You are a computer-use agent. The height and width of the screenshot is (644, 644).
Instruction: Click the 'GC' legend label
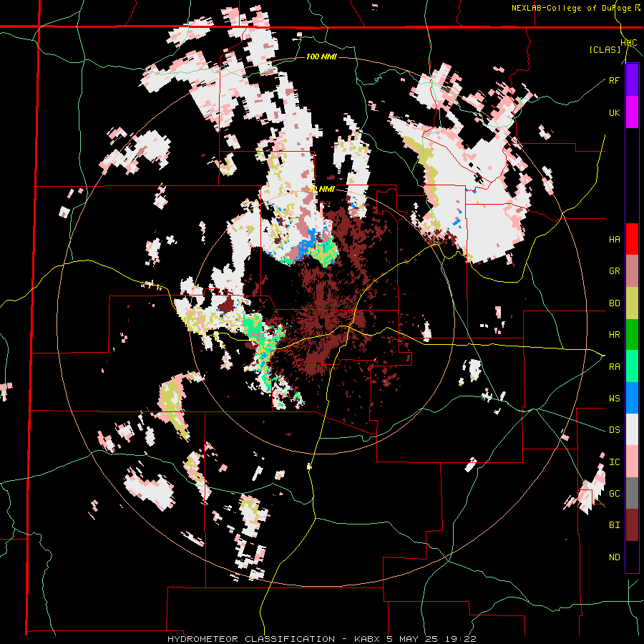[614, 494]
